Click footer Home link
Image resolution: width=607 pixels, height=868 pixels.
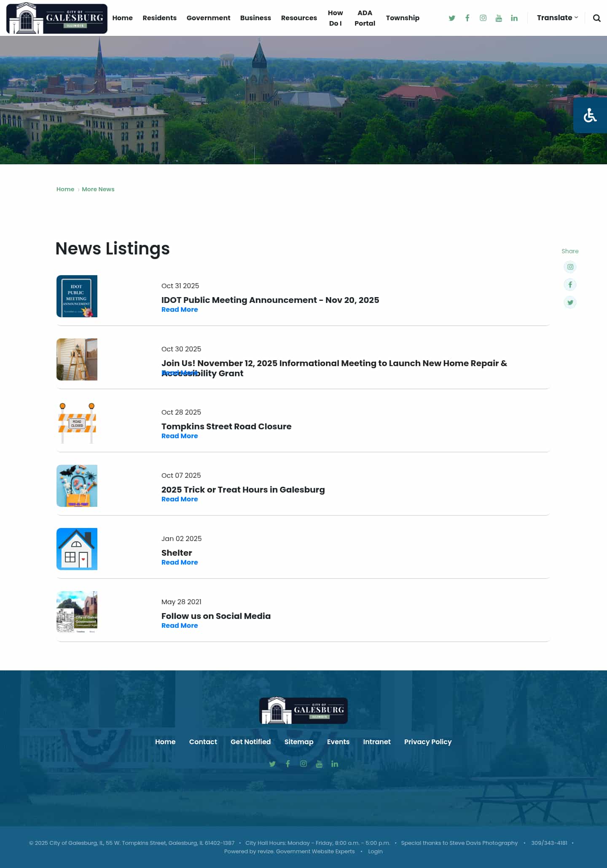(x=165, y=742)
